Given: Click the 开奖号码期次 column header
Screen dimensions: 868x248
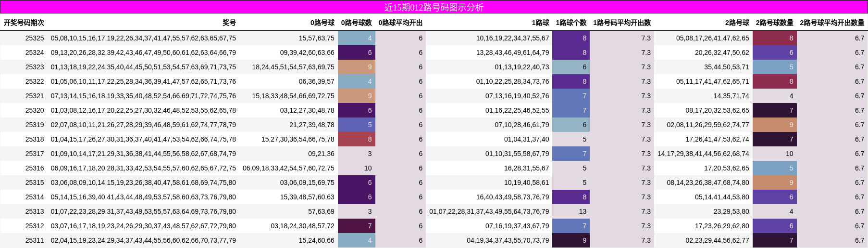Looking at the screenshot, I should point(24,23).
